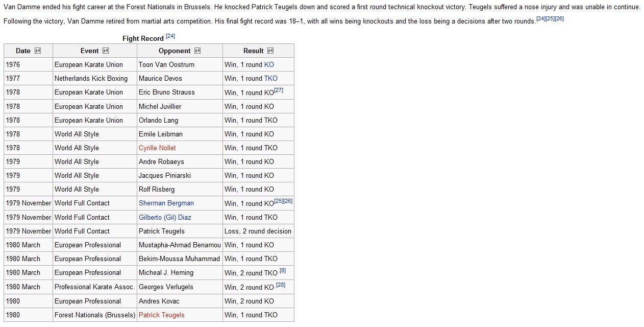Viewport: 644px width, 327px height.
Task: Select 'World Full Contact' in Gilberto Diaz row
Action: [x=82, y=217]
